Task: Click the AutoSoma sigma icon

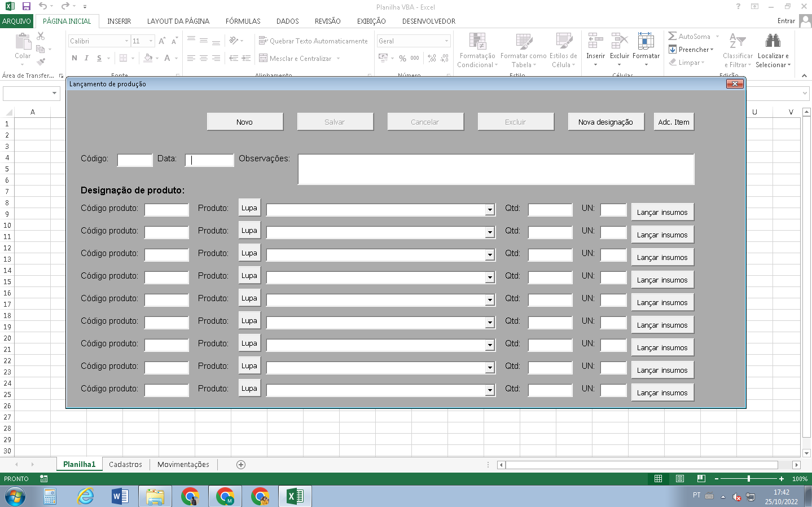Action: pos(672,36)
